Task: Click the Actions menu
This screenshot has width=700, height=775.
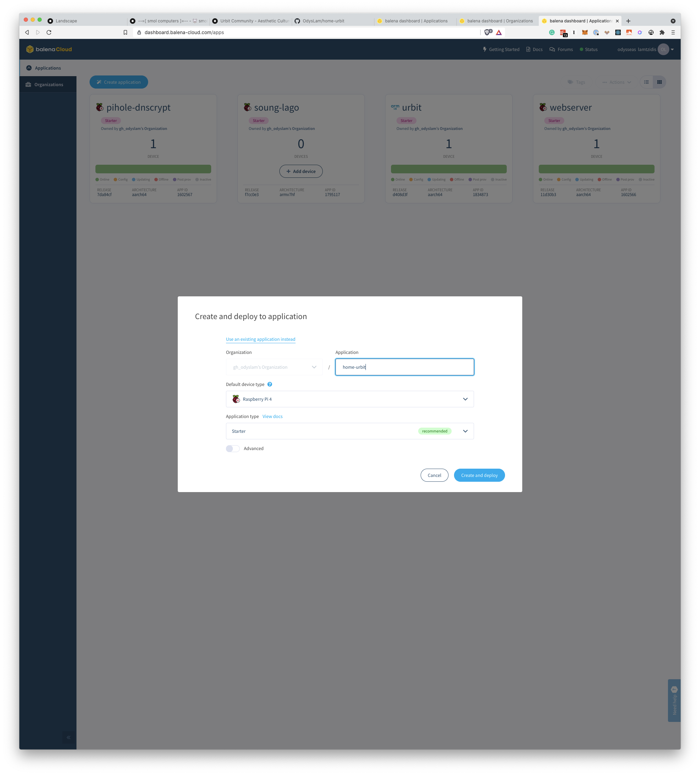Action: [614, 82]
